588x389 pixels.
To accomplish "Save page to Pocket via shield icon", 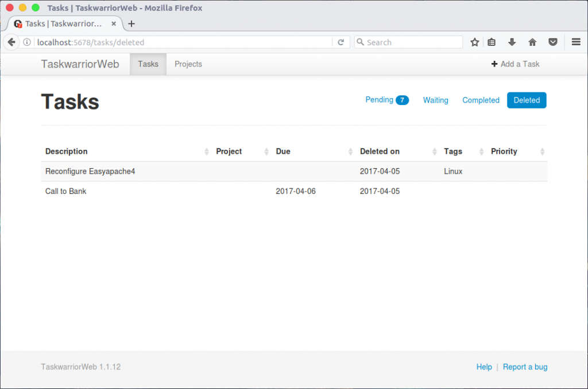I will (x=552, y=42).
